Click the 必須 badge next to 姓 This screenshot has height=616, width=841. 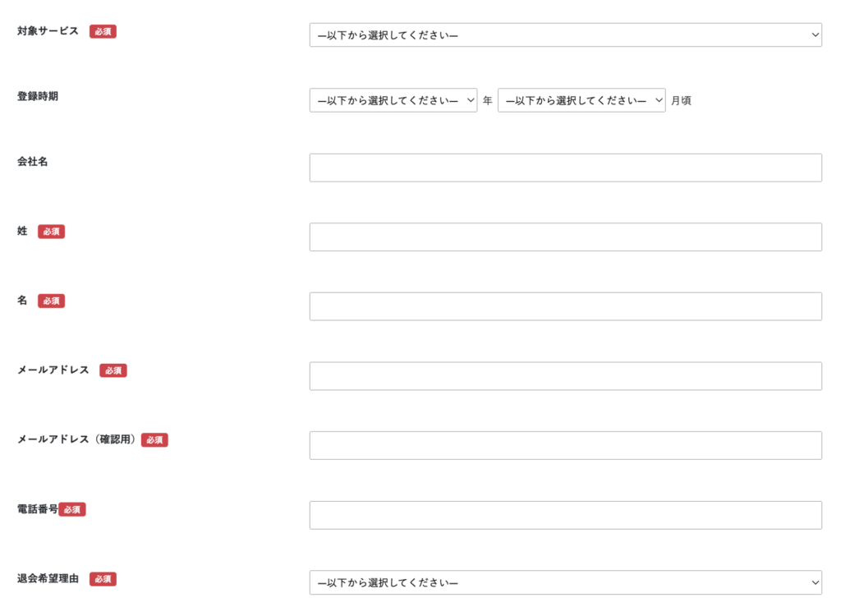pos(51,232)
